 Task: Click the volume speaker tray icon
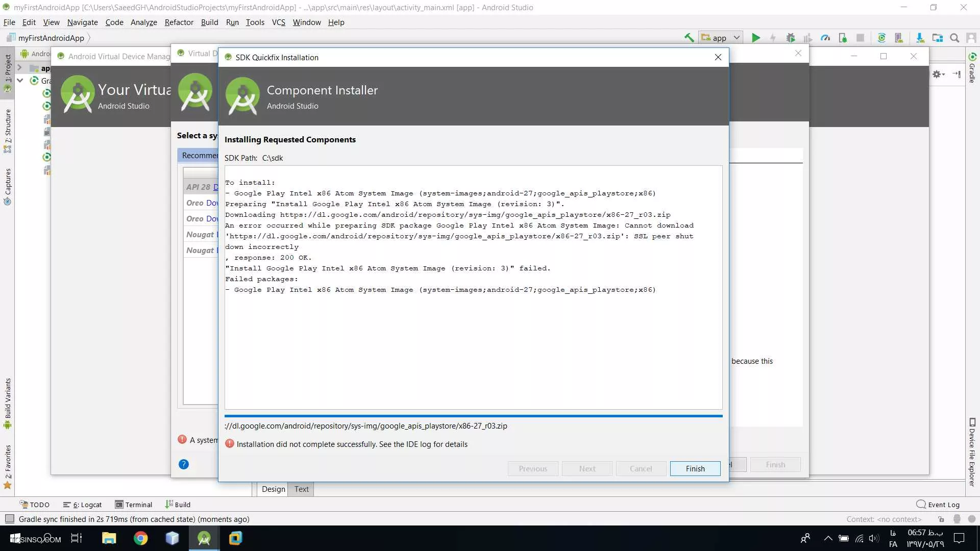pyautogui.click(x=874, y=538)
